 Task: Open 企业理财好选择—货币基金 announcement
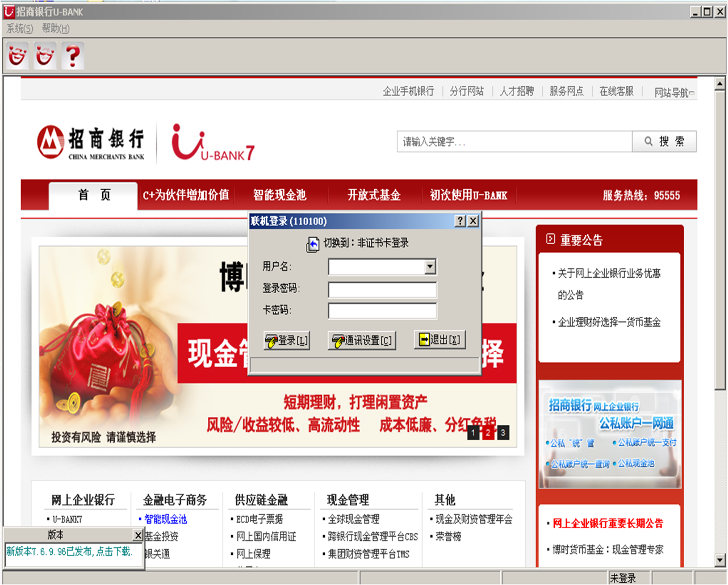tap(609, 322)
